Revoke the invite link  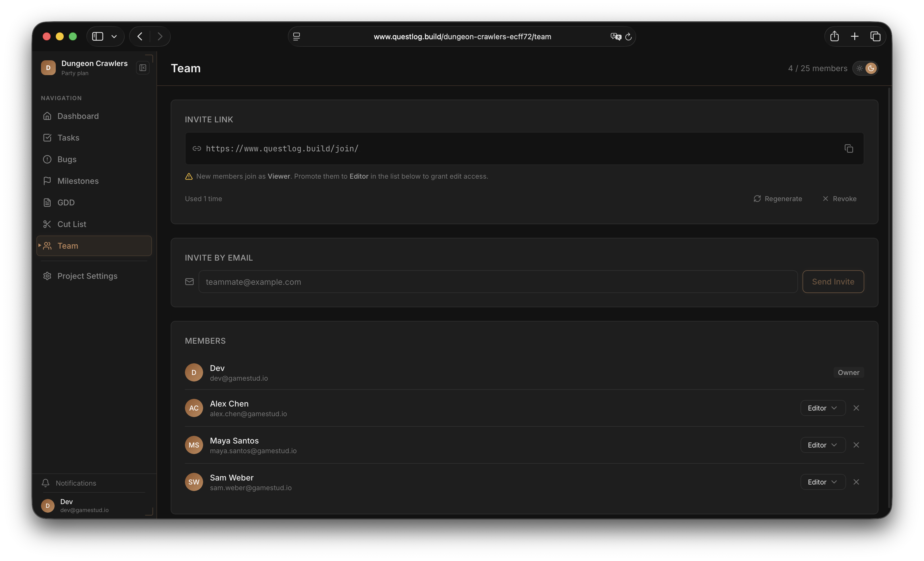(839, 199)
